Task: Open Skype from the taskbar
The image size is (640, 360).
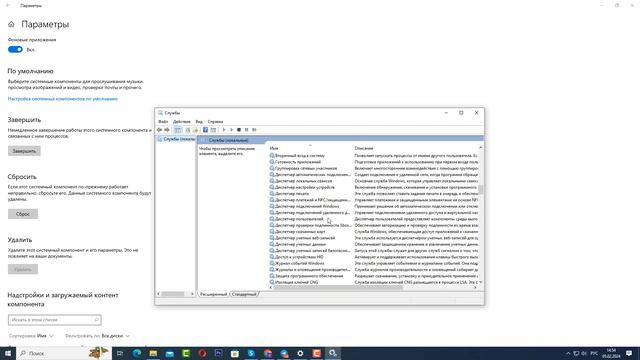Action: [x=251, y=353]
